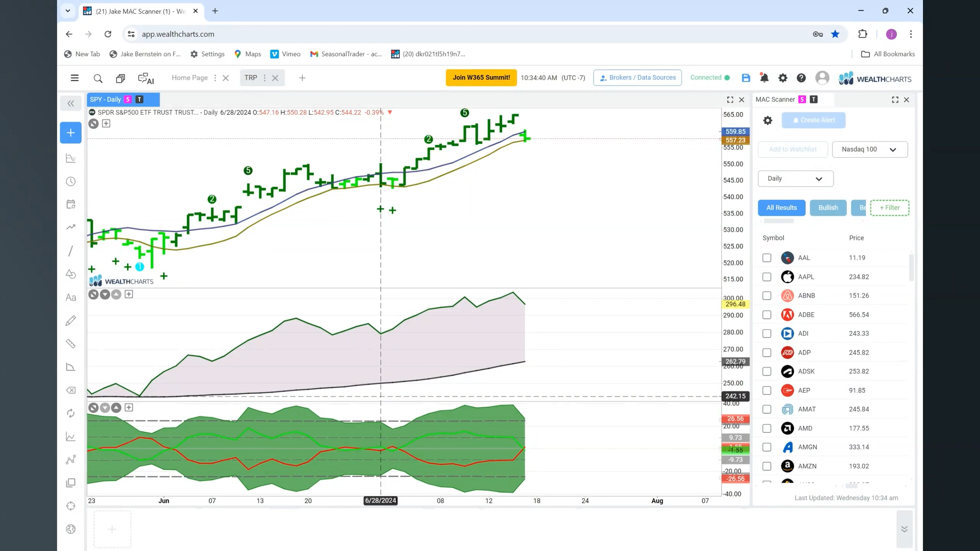Open the help question mark icon

pos(801,78)
